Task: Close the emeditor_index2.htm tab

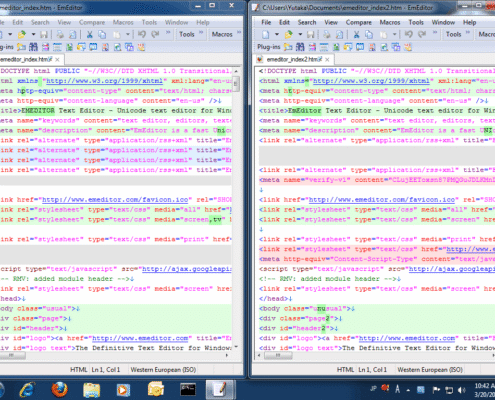Action: pyautogui.click(x=327, y=60)
